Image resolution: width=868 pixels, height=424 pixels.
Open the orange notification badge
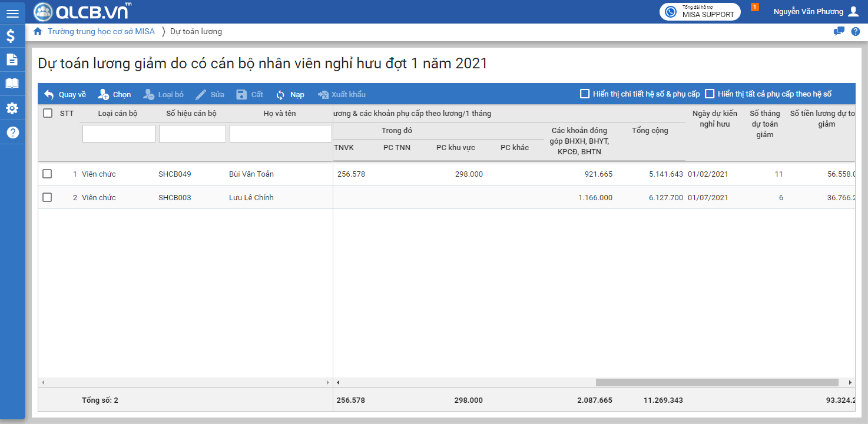755,7
